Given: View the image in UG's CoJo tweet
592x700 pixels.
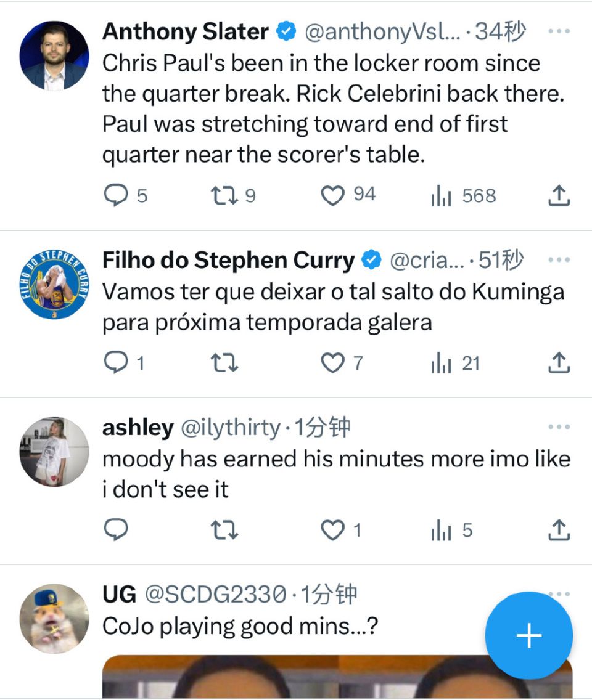Looking at the screenshot, I should (337, 677).
